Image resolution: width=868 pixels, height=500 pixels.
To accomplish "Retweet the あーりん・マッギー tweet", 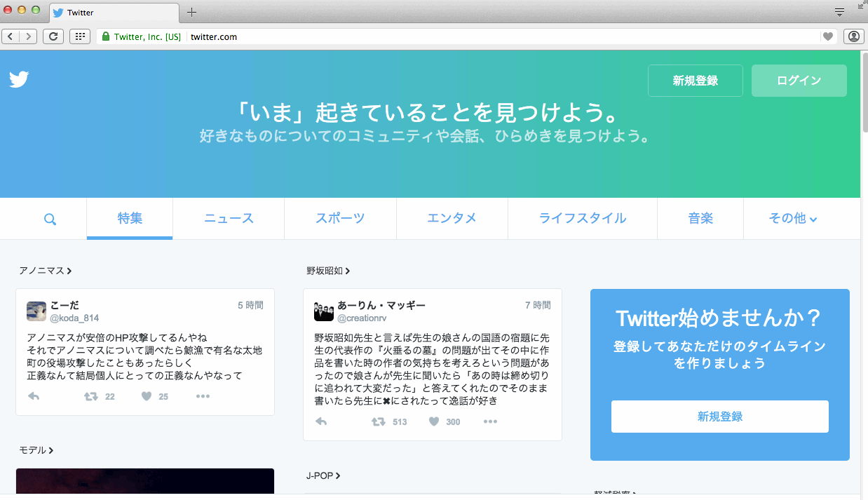I will (x=379, y=421).
